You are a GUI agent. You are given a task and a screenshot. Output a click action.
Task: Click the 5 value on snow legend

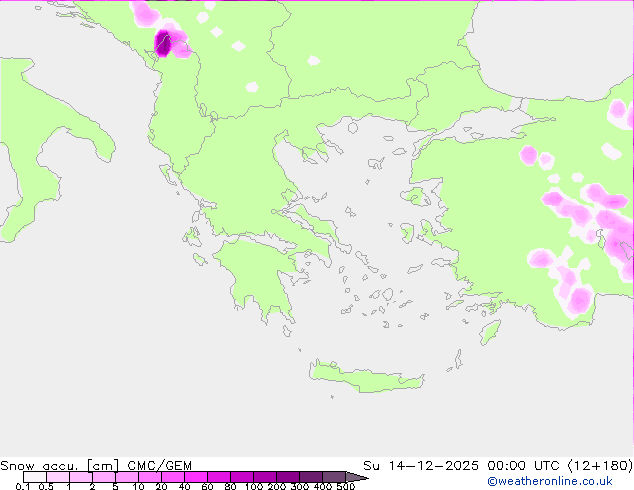[x=115, y=486]
